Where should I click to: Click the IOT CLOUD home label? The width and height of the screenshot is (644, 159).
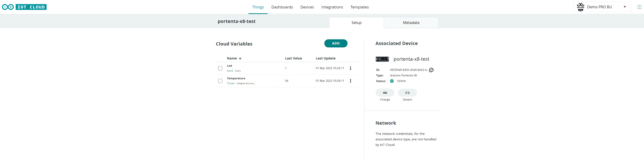(x=31, y=7)
